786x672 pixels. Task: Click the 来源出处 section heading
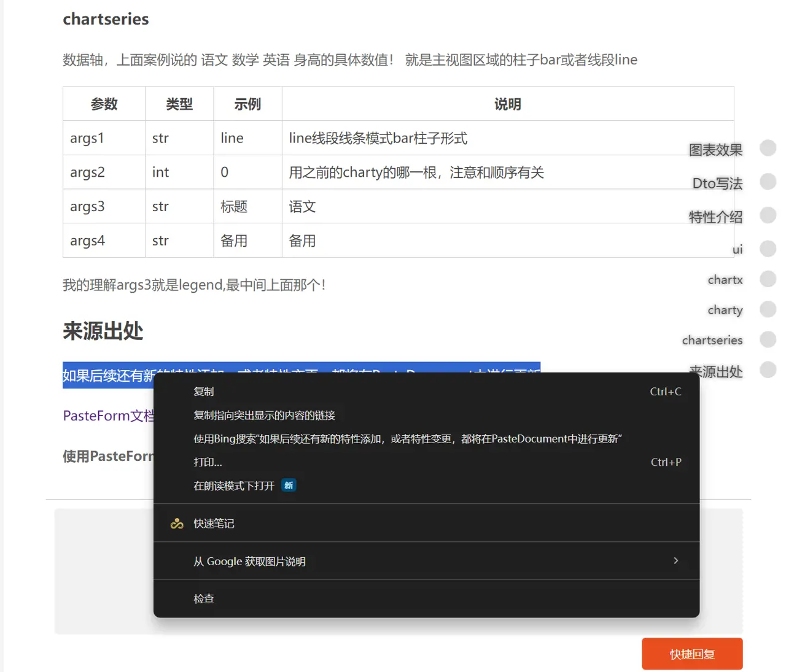pyautogui.click(x=103, y=331)
